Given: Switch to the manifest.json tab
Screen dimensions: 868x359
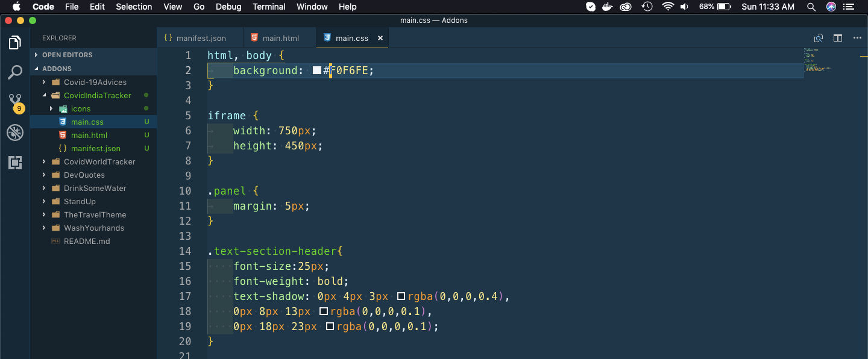Looking at the screenshot, I should tap(200, 38).
